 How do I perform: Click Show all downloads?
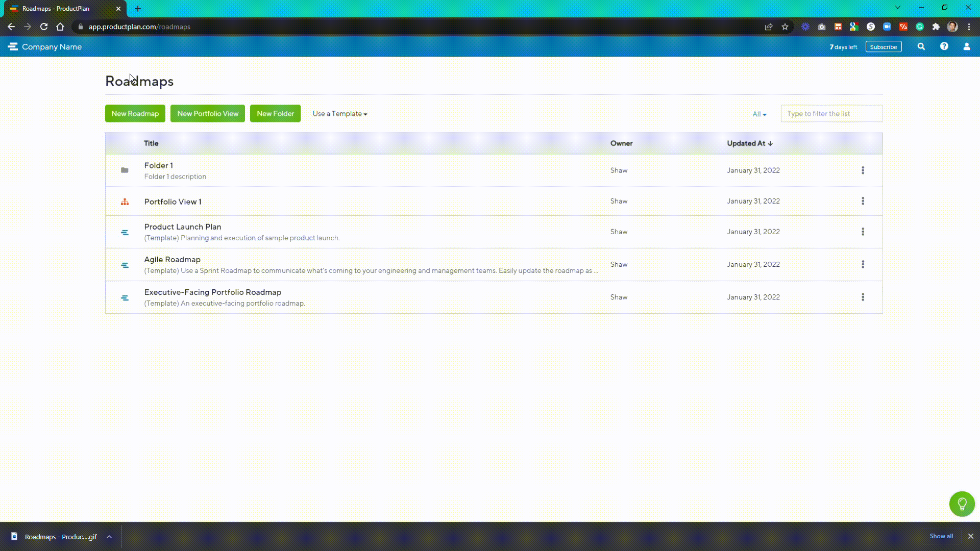coord(941,536)
